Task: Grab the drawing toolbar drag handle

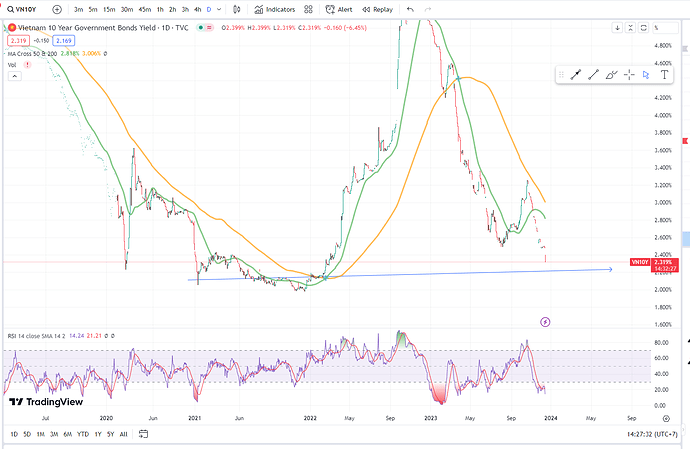Action: pyautogui.click(x=561, y=75)
